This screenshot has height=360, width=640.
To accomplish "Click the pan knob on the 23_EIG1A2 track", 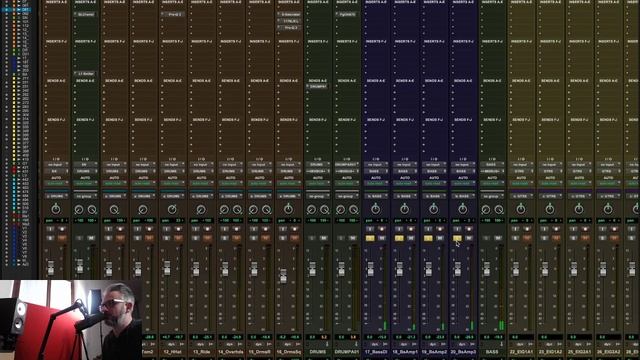I will [550, 209].
